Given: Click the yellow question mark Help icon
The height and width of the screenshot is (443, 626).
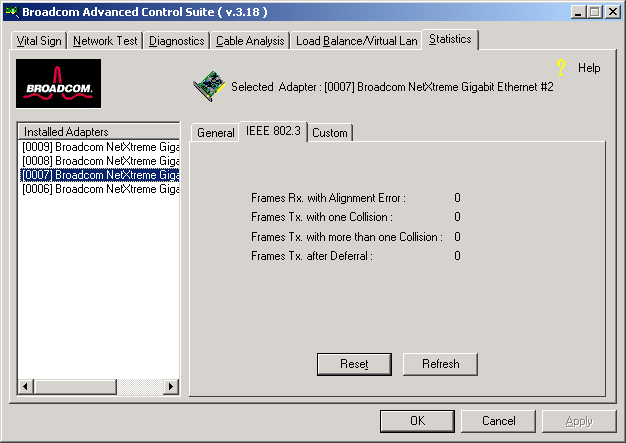Looking at the screenshot, I should (561, 68).
